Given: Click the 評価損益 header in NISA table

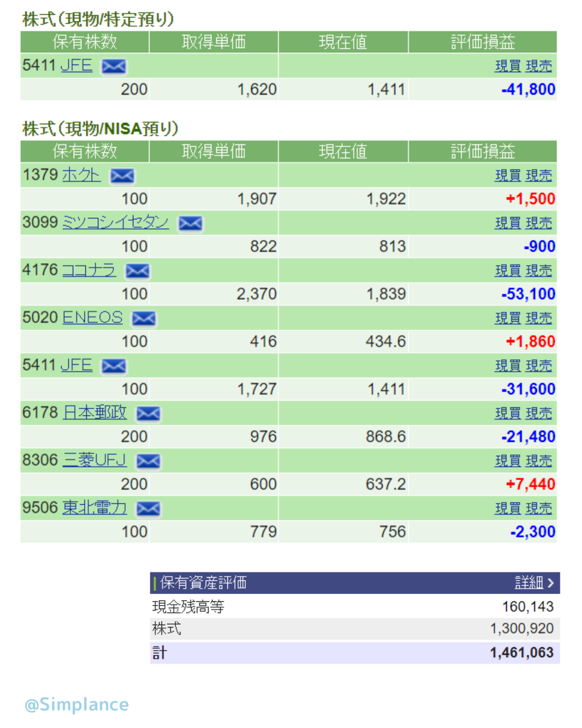Looking at the screenshot, I should click(483, 151).
